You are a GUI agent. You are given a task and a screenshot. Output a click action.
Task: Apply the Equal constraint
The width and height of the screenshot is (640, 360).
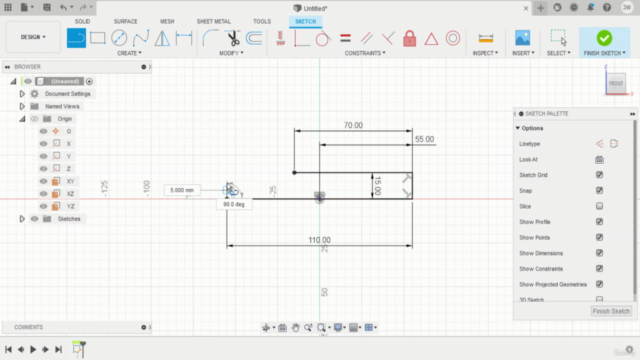345,38
